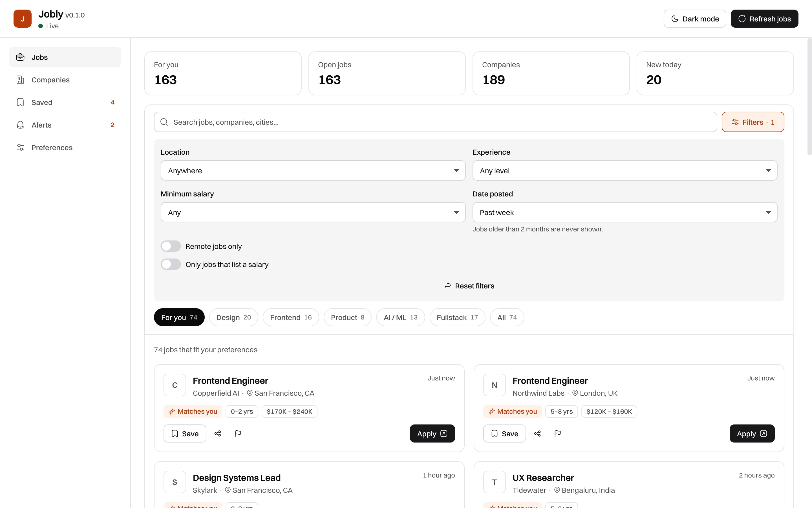812x508 pixels.
Task: Open the Experience dropdown set to Any level
Action: click(x=625, y=171)
